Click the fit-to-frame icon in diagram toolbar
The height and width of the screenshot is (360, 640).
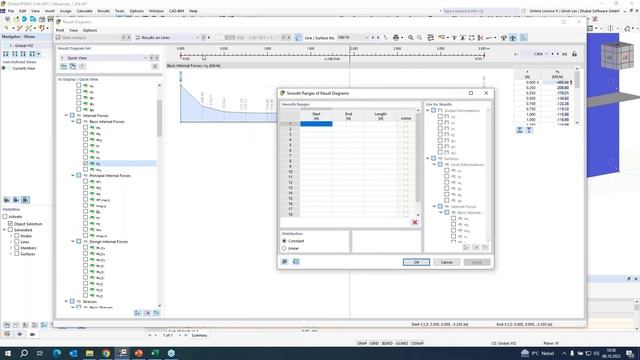(x=471, y=38)
